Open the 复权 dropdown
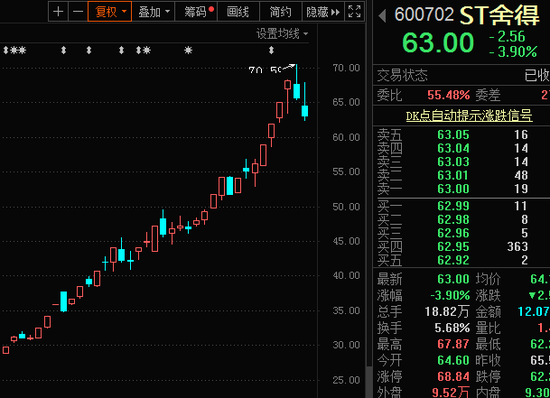Viewport: 550px width, 398px height. tap(110, 12)
